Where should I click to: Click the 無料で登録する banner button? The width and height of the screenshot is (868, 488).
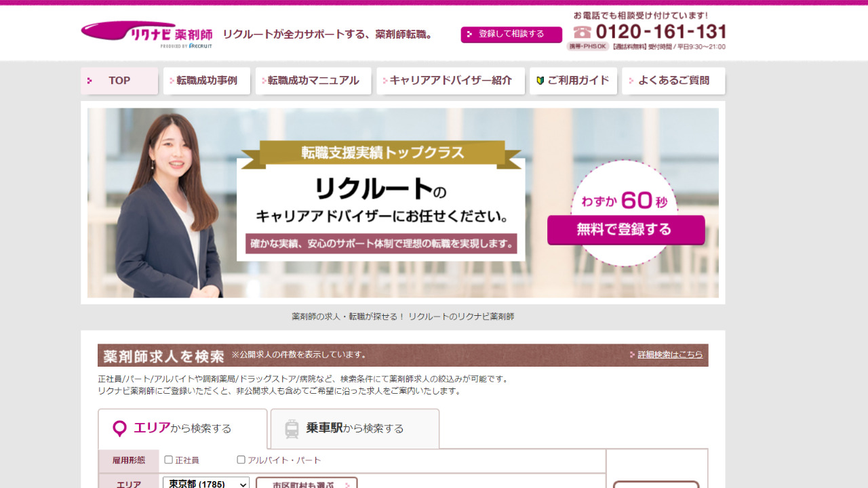(626, 230)
